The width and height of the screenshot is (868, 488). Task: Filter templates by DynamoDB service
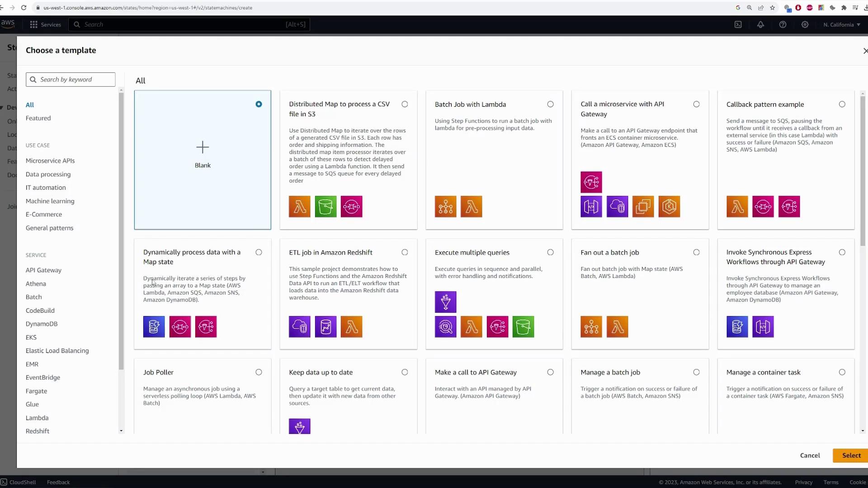click(42, 324)
